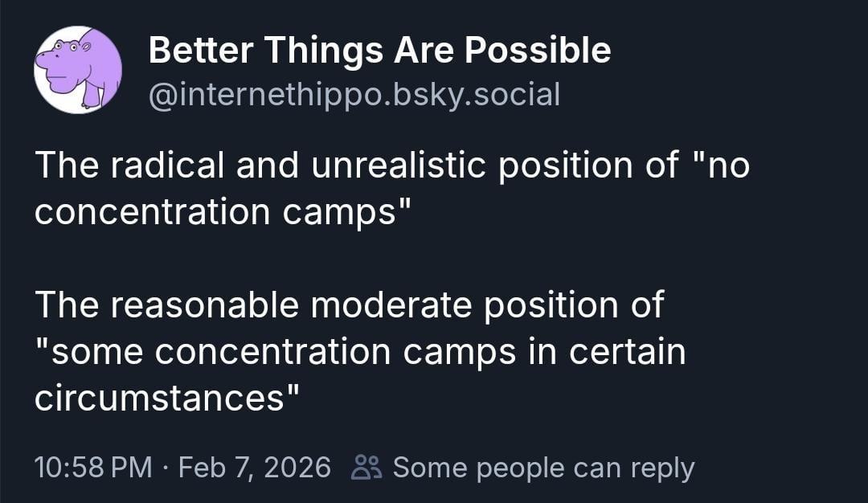
Task: Click the people icon beside reply settings
Action: point(366,467)
